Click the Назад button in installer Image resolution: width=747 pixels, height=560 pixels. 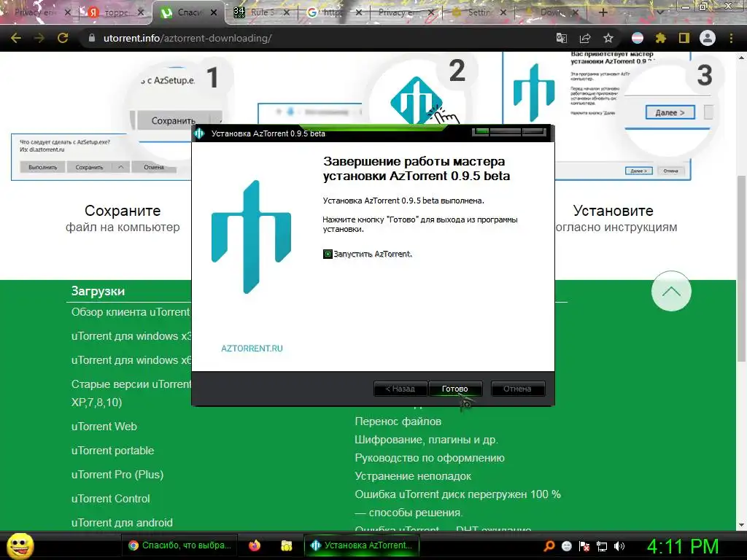(x=400, y=389)
